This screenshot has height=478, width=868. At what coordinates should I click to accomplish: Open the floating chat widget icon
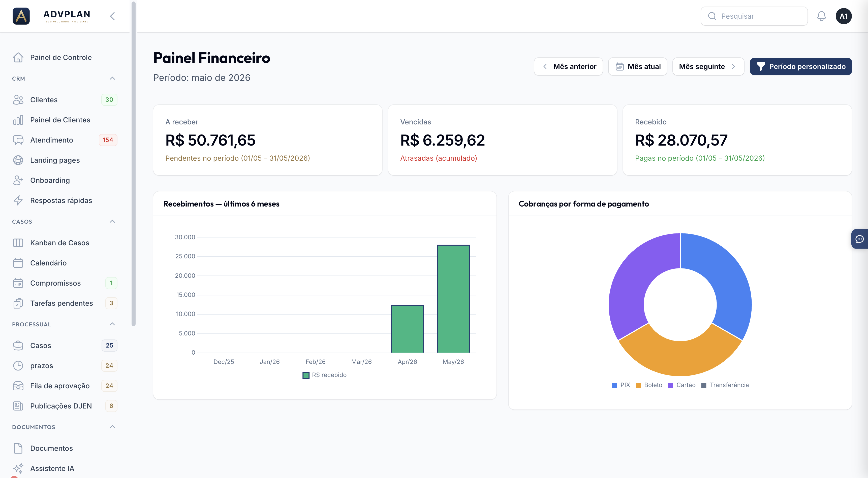pyautogui.click(x=860, y=239)
